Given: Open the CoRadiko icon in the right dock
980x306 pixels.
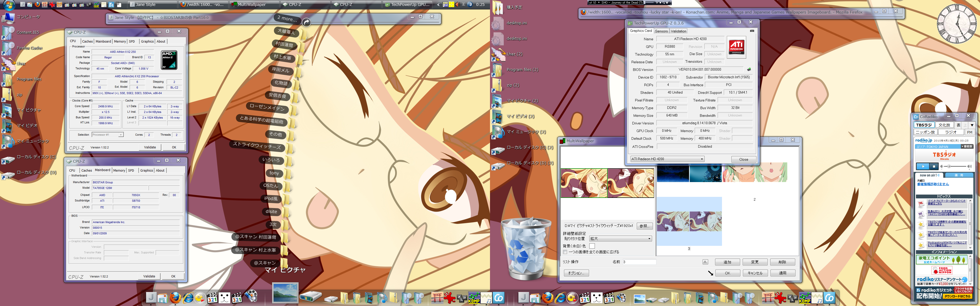Looking at the screenshot, I should coord(830,298).
